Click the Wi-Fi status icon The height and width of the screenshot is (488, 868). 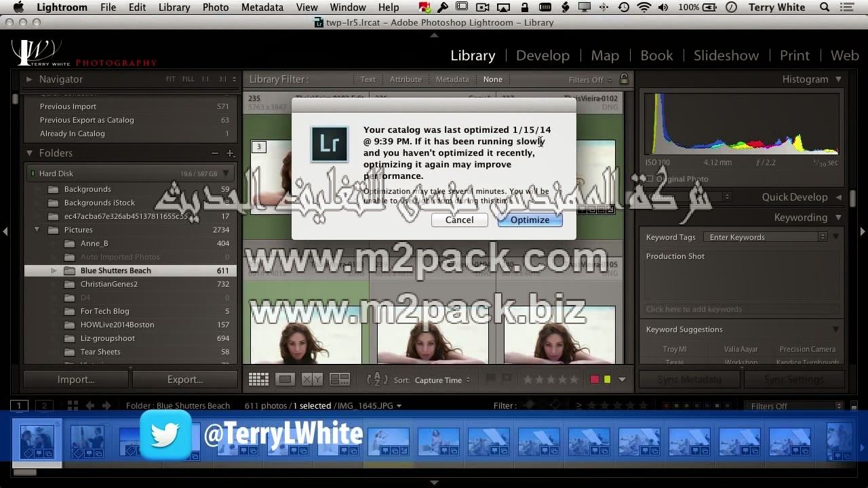tap(644, 7)
